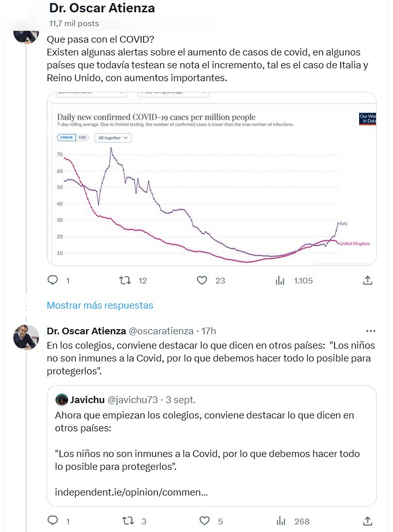393x532 pixels.
Task: Open the three-dot more options menu
Action: 370,331
